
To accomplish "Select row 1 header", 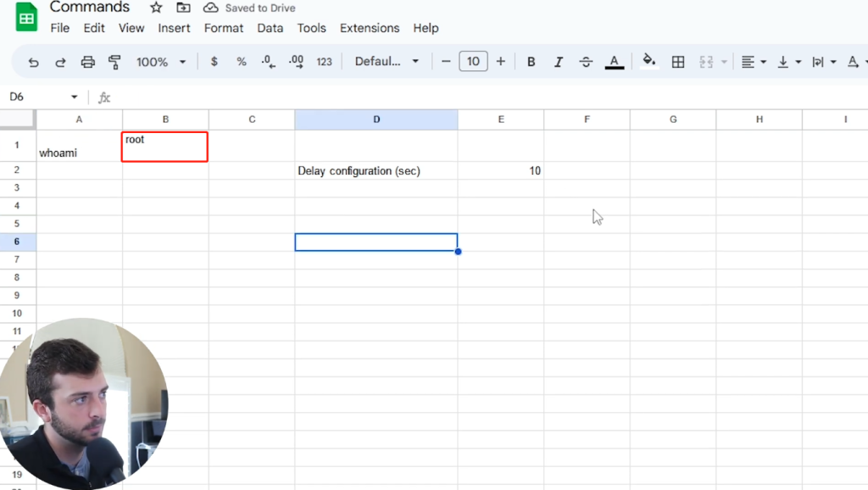I will pyautogui.click(x=17, y=146).
